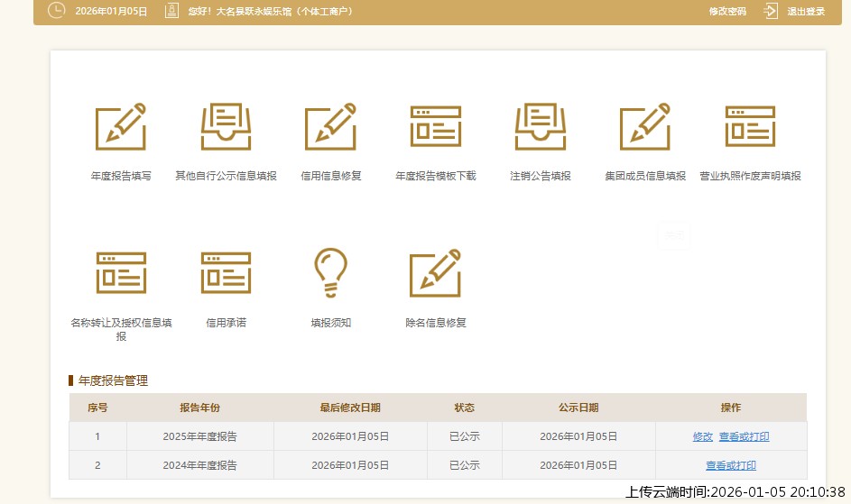
Task: Click the logout arrow icon
Action: coord(771,11)
